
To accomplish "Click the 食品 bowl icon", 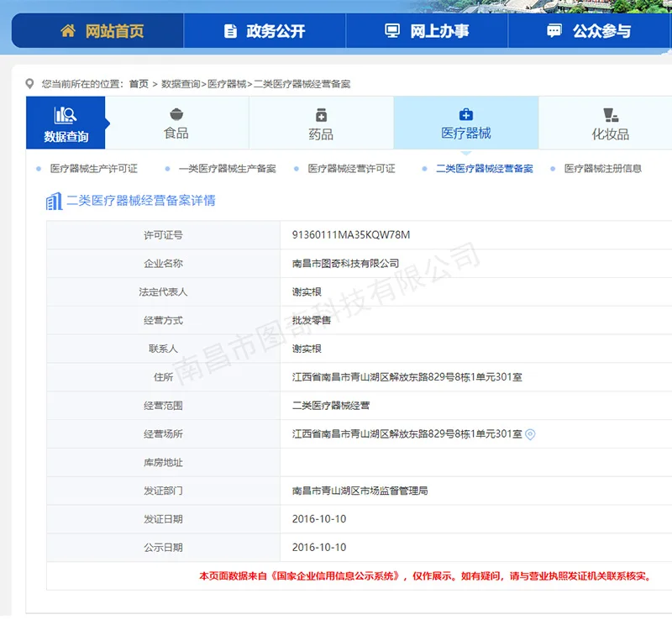I will click(176, 114).
